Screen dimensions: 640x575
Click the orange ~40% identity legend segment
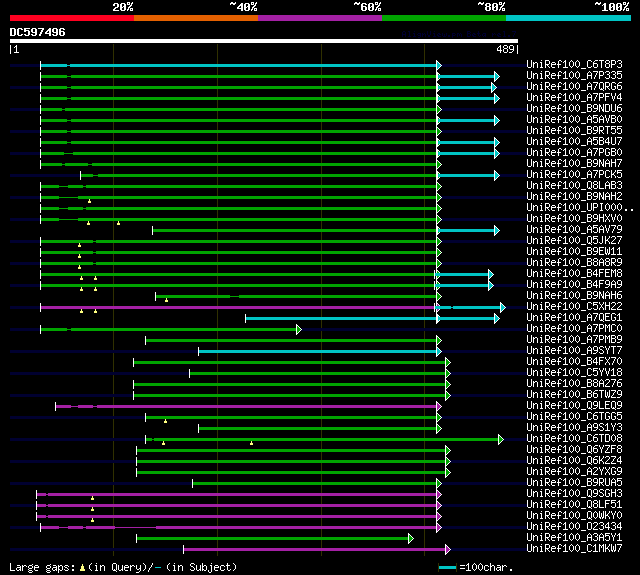coord(195,17)
